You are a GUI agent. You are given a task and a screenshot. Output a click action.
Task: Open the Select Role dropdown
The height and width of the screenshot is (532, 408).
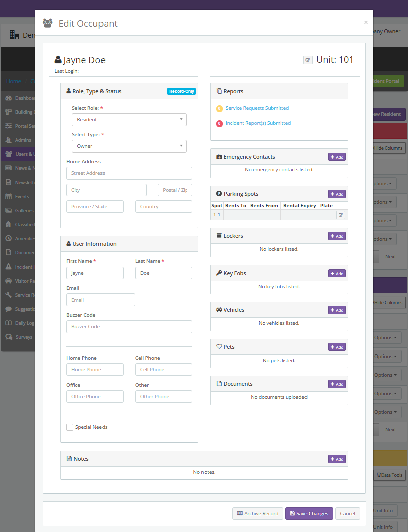[129, 120]
